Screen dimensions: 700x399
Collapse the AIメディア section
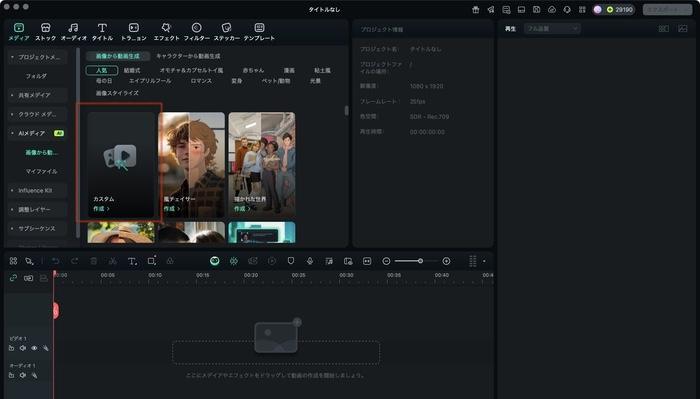tap(37, 133)
